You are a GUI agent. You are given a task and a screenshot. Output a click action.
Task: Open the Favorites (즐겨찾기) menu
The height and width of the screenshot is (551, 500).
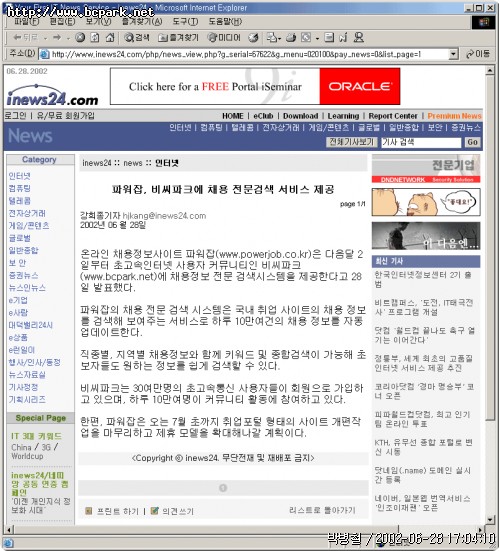point(142,21)
